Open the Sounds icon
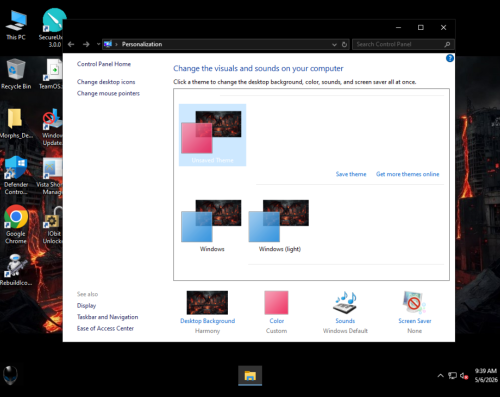500x397 pixels. pos(345,302)
